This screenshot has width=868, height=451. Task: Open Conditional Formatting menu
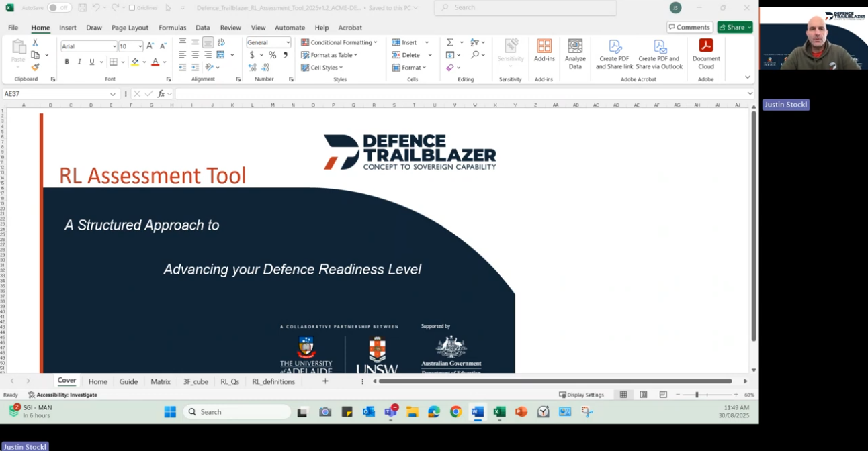339,42
